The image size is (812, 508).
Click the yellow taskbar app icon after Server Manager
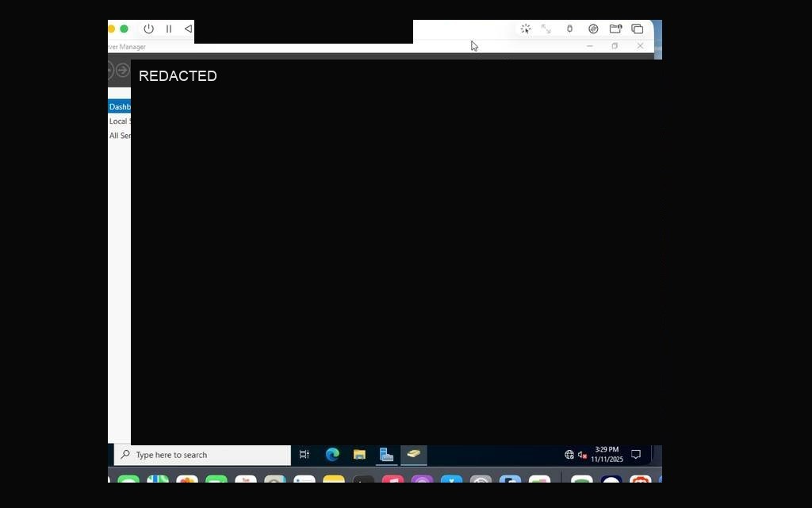pyautogui.click(x=413, y=455)
